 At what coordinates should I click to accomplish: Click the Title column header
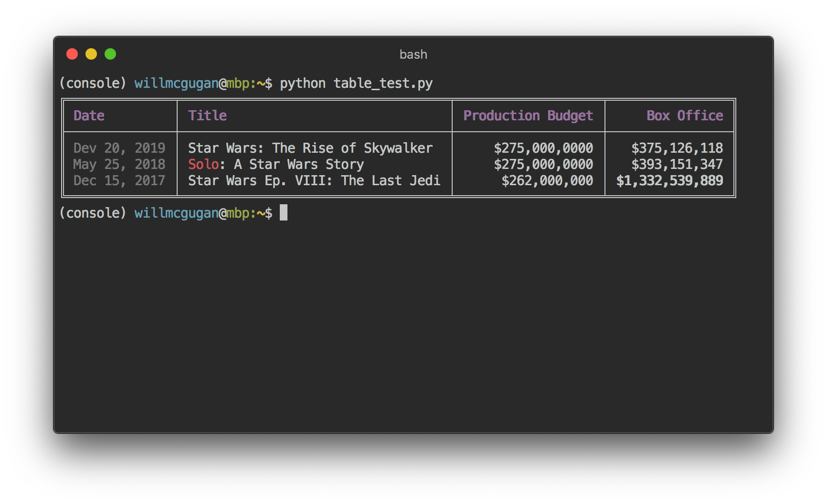click(x=207, y=115)
